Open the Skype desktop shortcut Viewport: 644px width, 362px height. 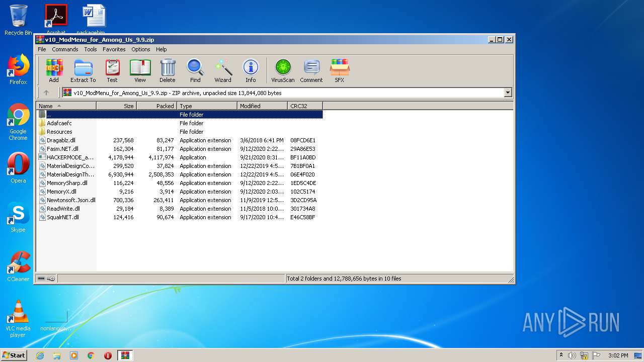(x=18, y=217)
